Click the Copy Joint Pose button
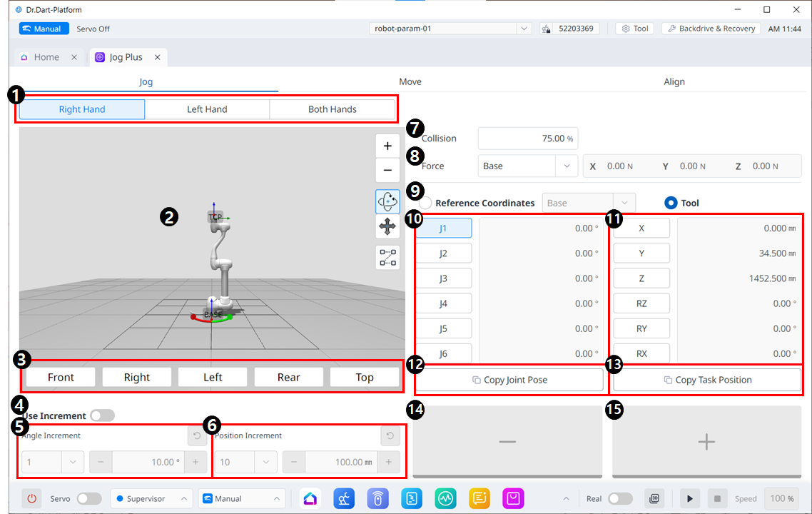Screen dimensions: 812x514 (509, 380)
